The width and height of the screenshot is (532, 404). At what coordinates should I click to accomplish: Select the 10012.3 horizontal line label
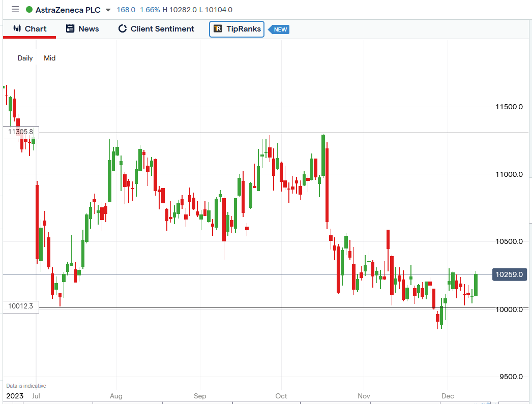(x=21, y=306)
